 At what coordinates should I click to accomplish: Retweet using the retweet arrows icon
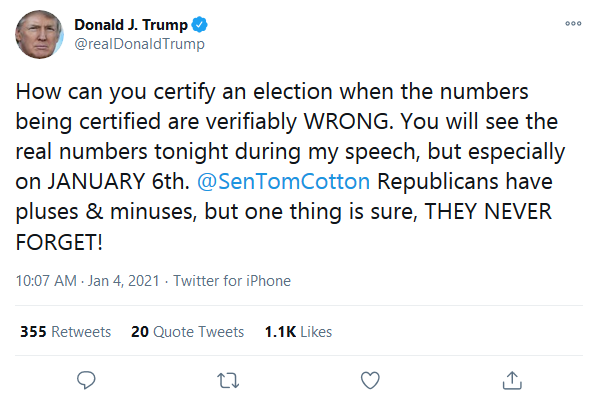pos(228,380)
